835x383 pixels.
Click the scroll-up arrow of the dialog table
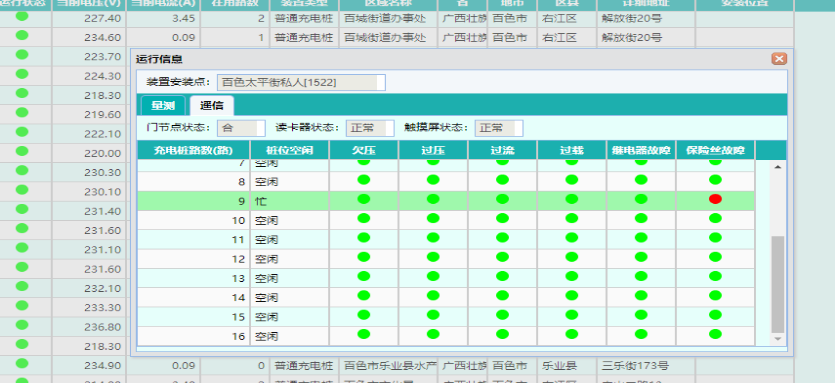777,167
